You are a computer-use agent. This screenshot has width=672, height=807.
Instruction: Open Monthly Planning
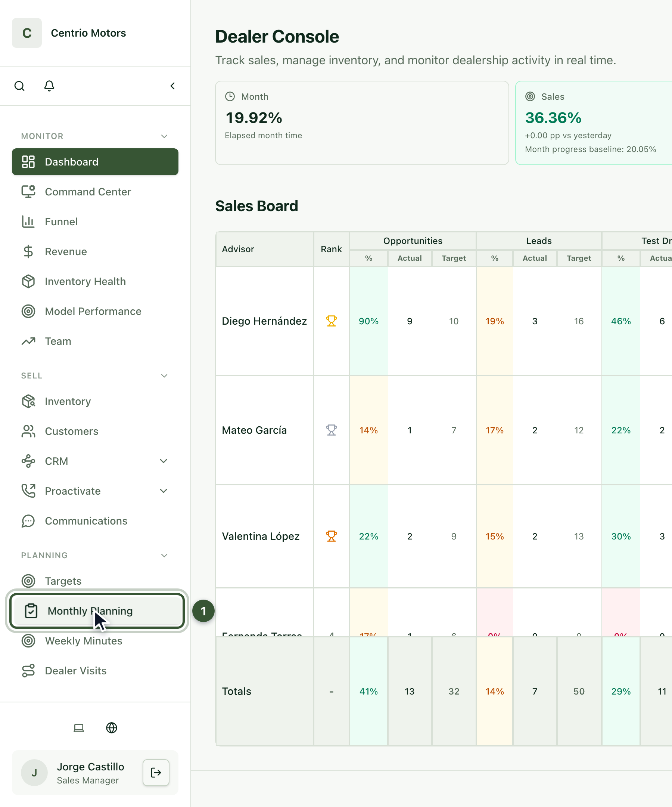click(x=97, y=611)
